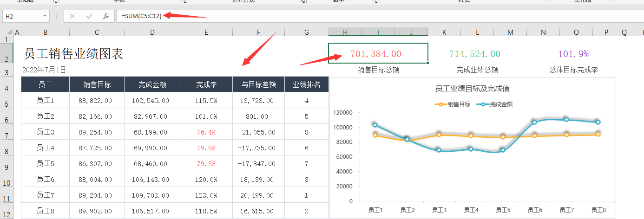Screen dimensions: 644x219
Task: Select column N header
Action: pos(543,32)
